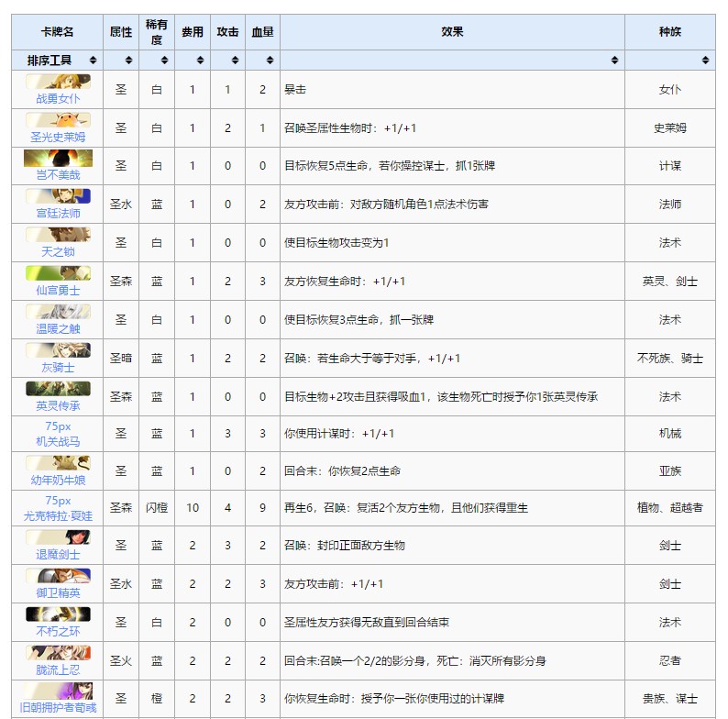Open the 旧朝拥护者荀彧 card image
Viewport: 728px width, 719px height.
[x=58, y=691]
